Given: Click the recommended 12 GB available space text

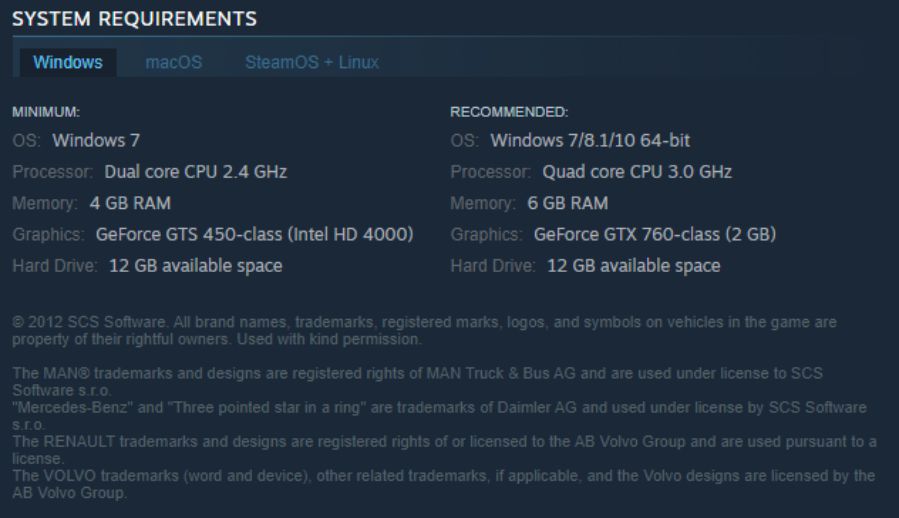Looking at the screenshot, I should point(634,266).
